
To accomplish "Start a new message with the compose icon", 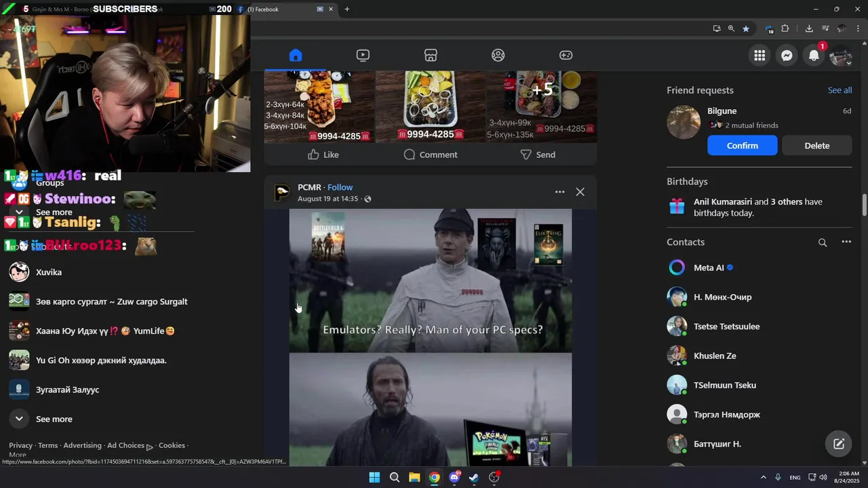I will click(839, 444).
